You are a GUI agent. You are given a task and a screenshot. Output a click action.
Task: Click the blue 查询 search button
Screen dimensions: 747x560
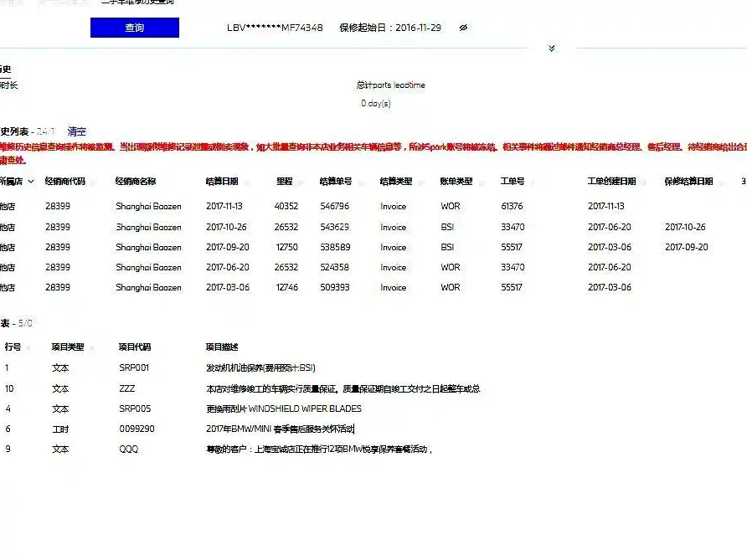pyautogui.click(x=134, y=28)
